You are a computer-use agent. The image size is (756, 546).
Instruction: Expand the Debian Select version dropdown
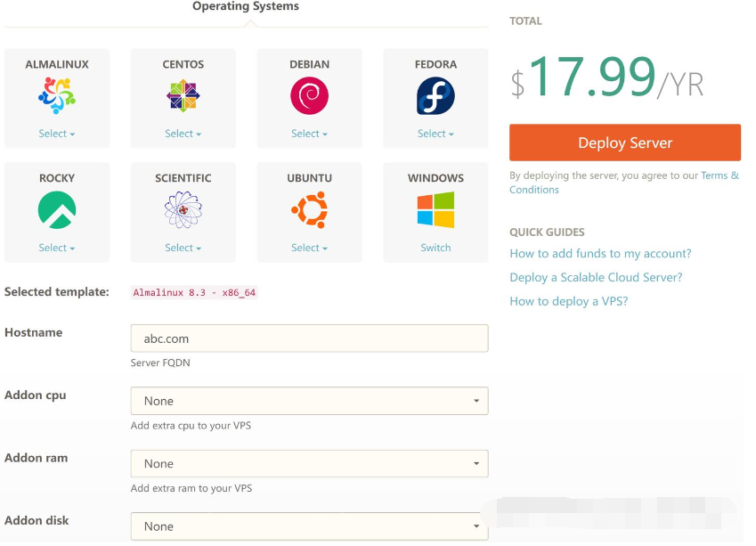tap(309, 134)
